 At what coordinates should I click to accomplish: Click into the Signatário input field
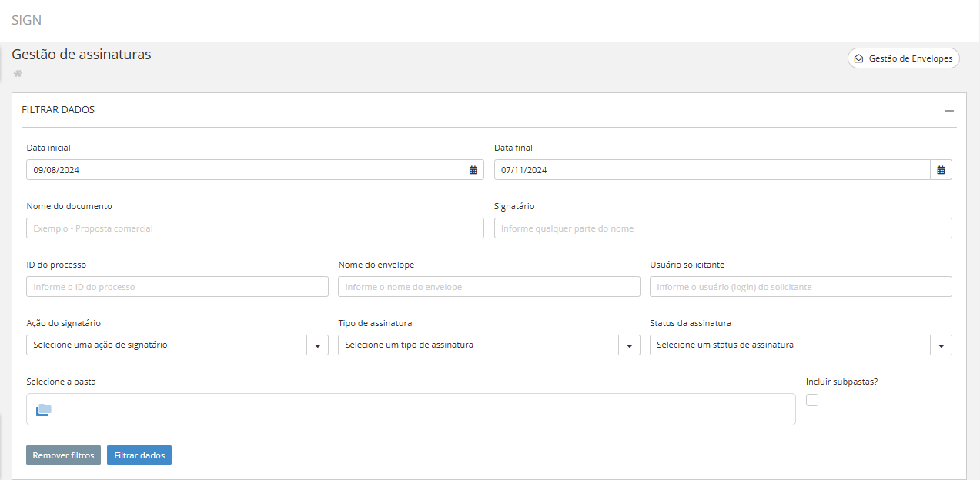point(722,228)
